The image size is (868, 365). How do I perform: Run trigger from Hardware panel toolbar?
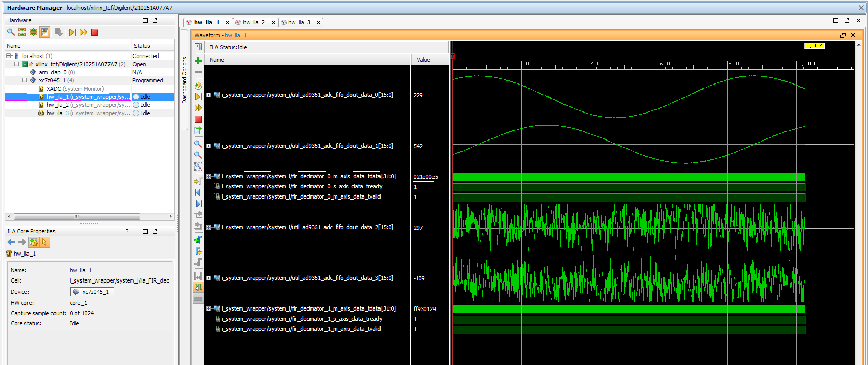[x=72, y=32]
